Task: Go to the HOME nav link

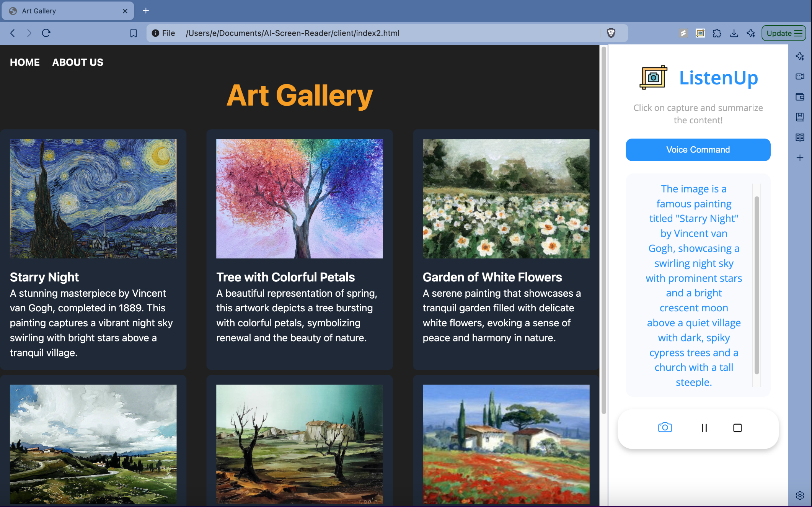Action: pyautogui.click(x=25, y=62)
